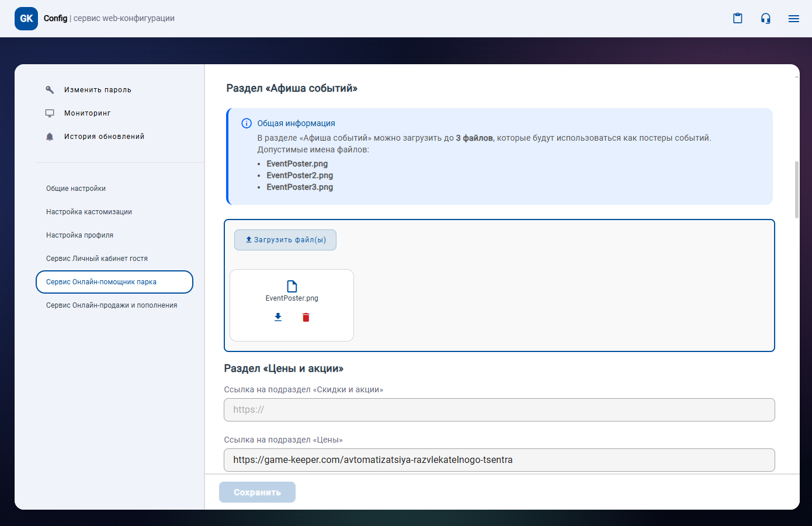The height and width of the screenshot is (526, 812).
Task: Click the EventPoster.png file icon
Action: [292, 286]
